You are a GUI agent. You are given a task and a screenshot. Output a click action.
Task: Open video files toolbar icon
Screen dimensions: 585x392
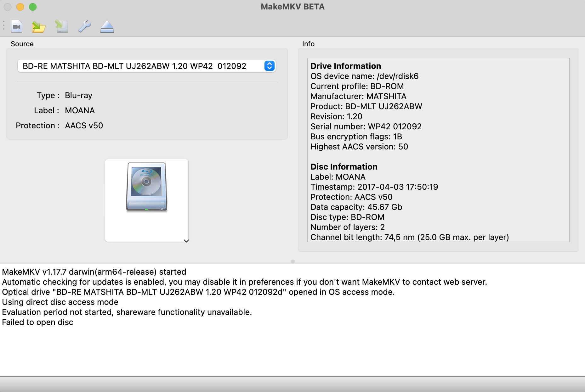(x=17, y=26)
